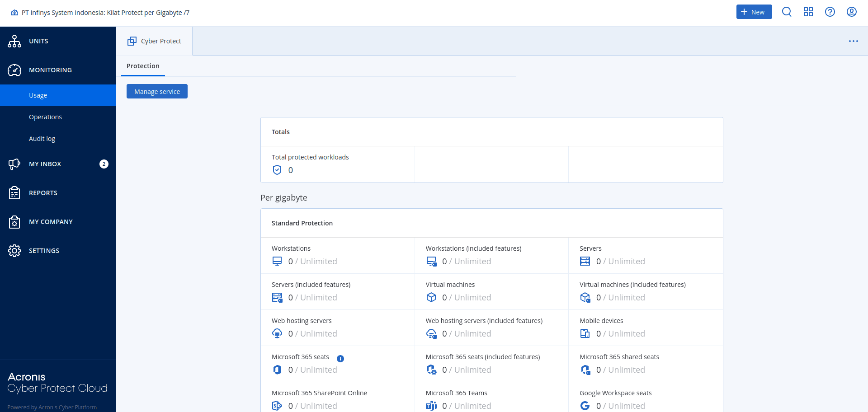
Task: Open the user account menu
Action: coord(852,12)
